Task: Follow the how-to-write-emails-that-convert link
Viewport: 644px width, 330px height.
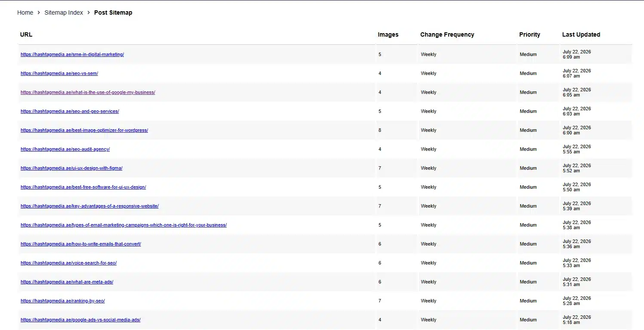Action: (81, 244)
